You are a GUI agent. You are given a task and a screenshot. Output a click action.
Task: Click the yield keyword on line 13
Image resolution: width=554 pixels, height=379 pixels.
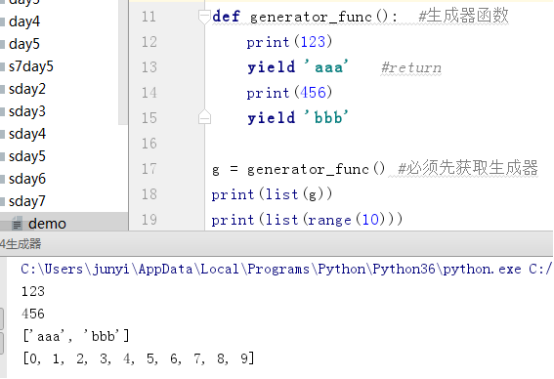point(271,67)
